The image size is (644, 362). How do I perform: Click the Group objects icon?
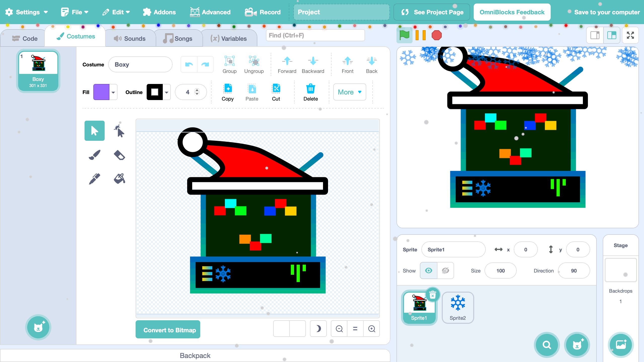point(229,61)
